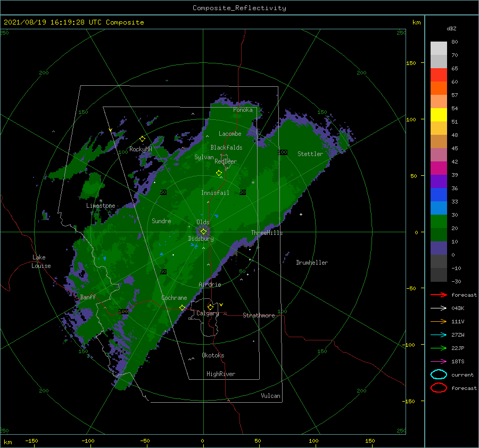479x448 pixels.
Task: Click the Stettler label on map
Action: tap(310, 154)
